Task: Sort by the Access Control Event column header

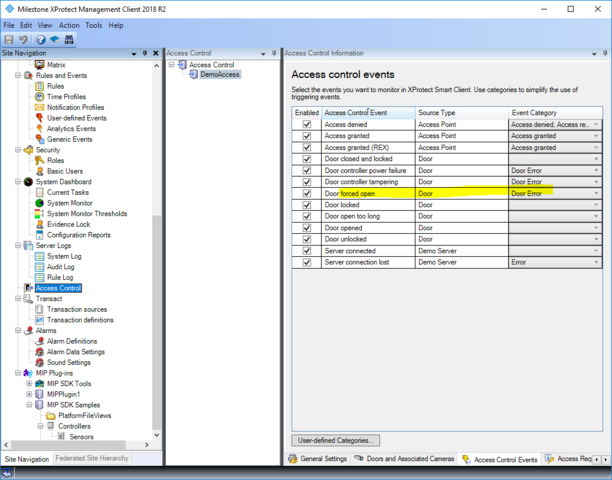Action: point(367,113)
